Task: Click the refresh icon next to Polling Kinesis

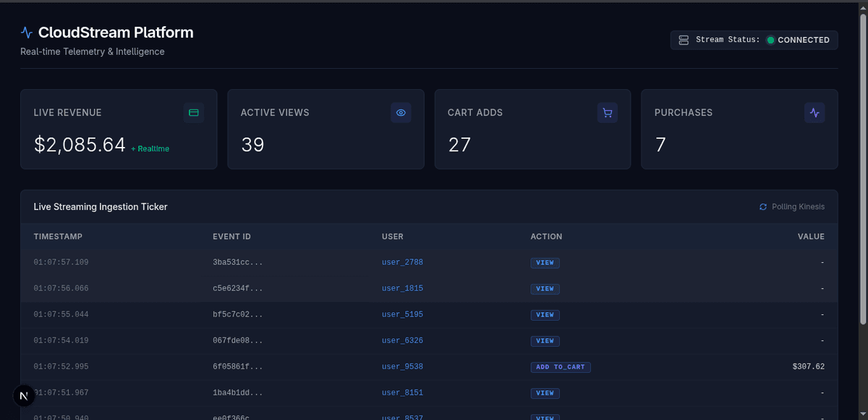Action: (x=763, y=207)
